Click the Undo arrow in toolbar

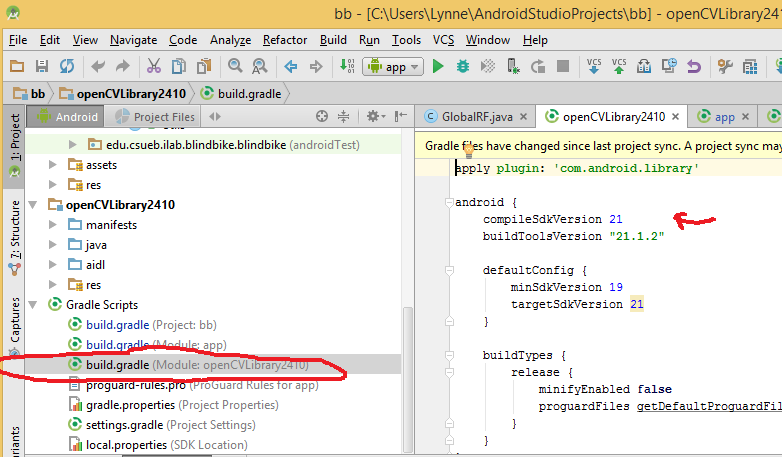pos(98,67)
